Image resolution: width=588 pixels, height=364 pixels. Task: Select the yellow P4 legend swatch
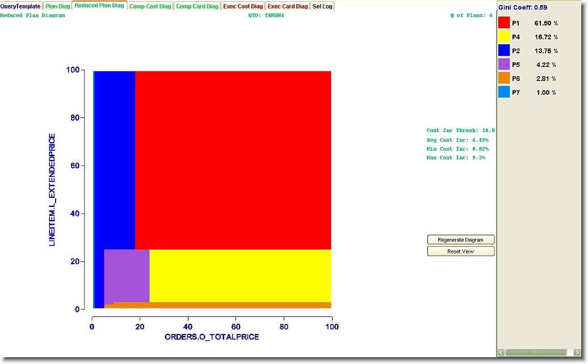(x=504, y=37)
